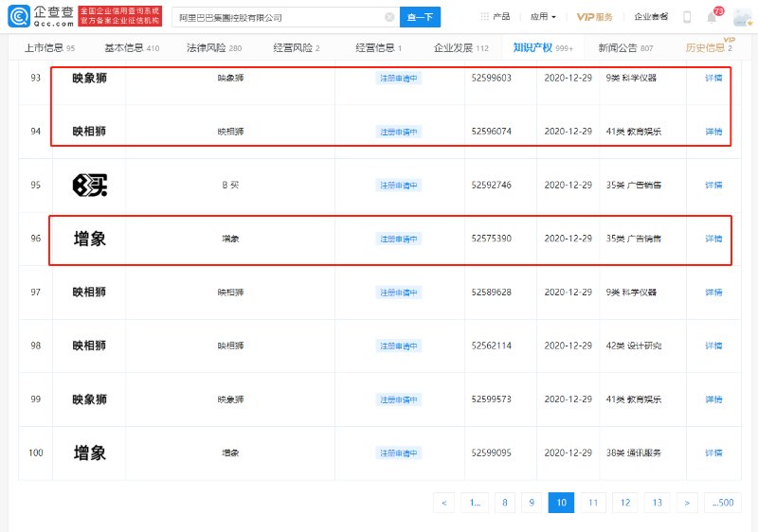758x532 pixels.
Task: Open the mobile phone icon in header
Action: click(686, 17)
